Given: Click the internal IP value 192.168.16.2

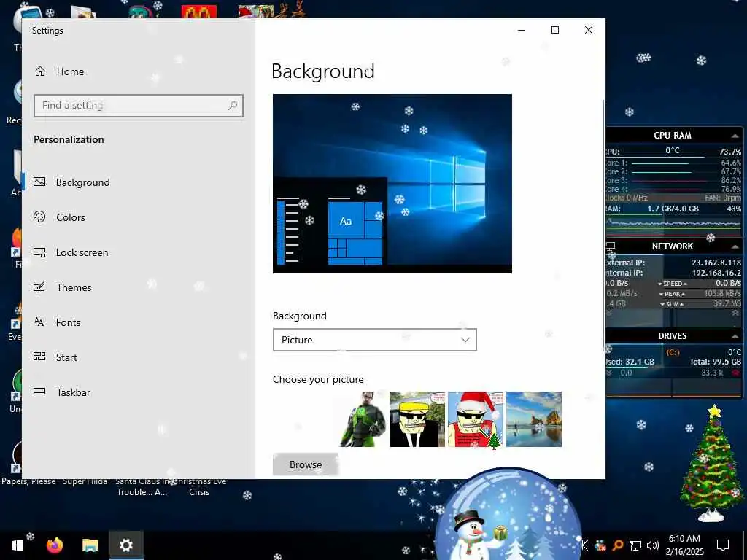Looking at the screenshot, I should pyautogui.click(x=716, y=273).
